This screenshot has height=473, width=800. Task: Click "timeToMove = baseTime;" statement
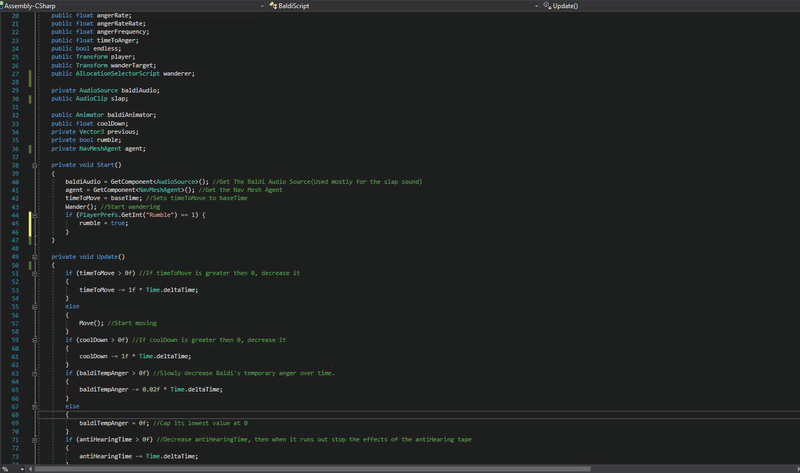tap(104, 198)
